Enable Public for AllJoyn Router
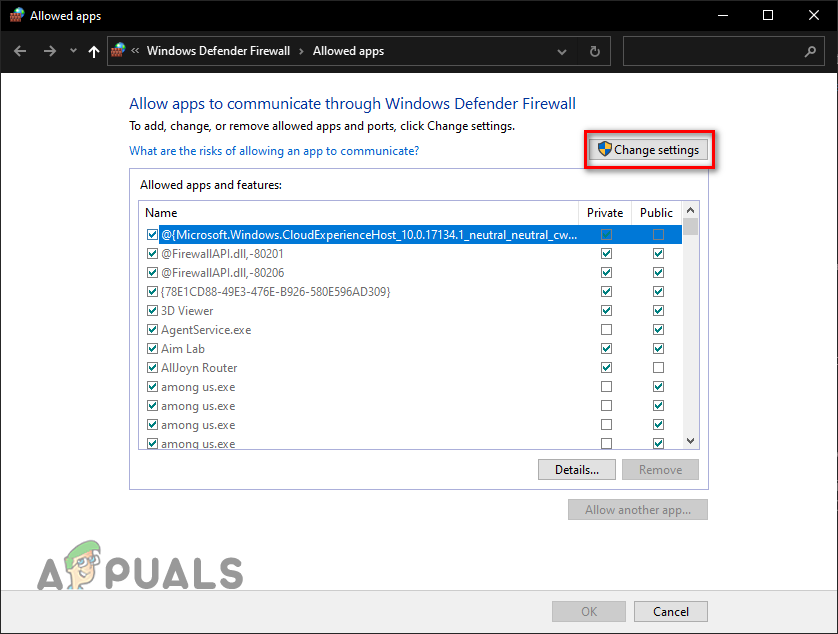This screenshot has height=634, width=838. coord(658,368)
